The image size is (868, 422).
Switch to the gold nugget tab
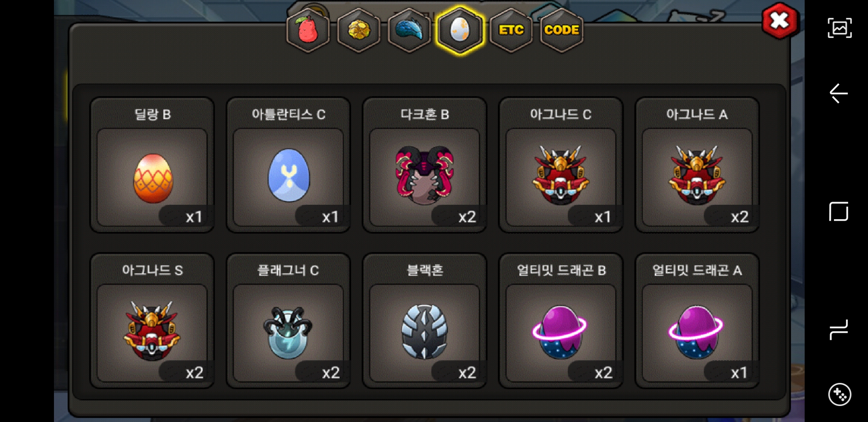pos(359,30)
